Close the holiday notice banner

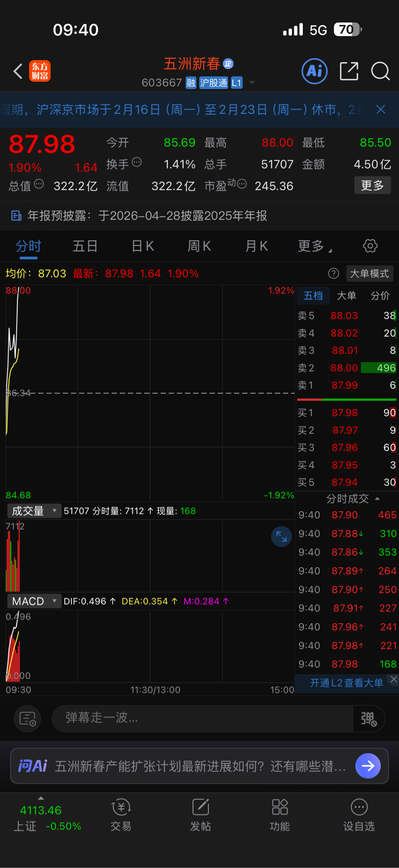pyautogui.click(x=381, y=109)
